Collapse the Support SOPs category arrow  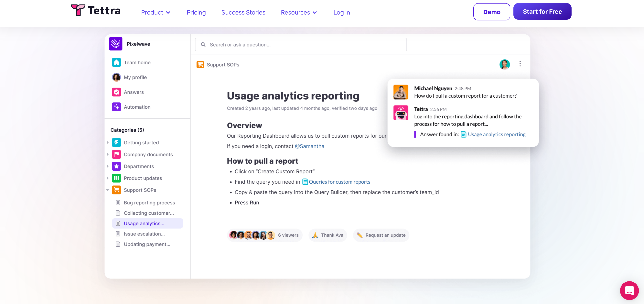tap(108, 190)
